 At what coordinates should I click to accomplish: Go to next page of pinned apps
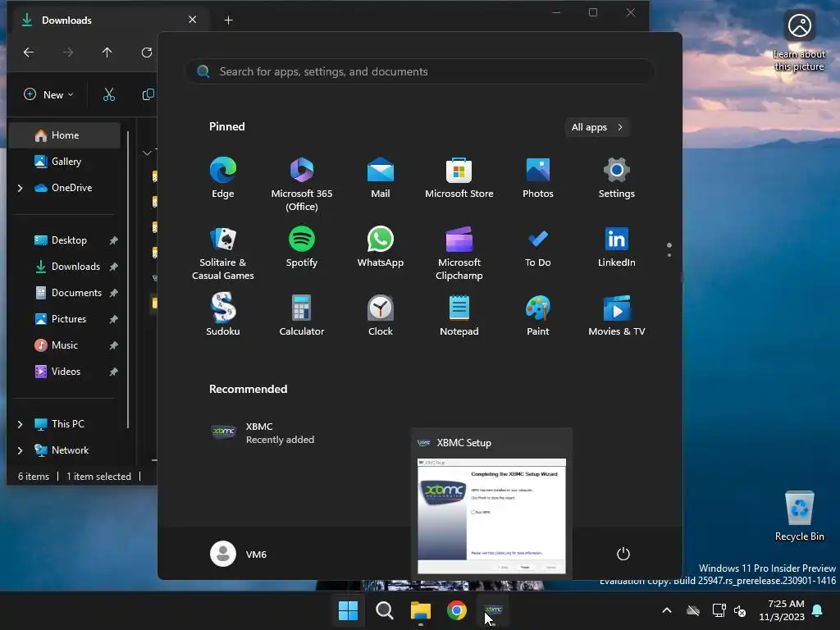click(669, 255)
